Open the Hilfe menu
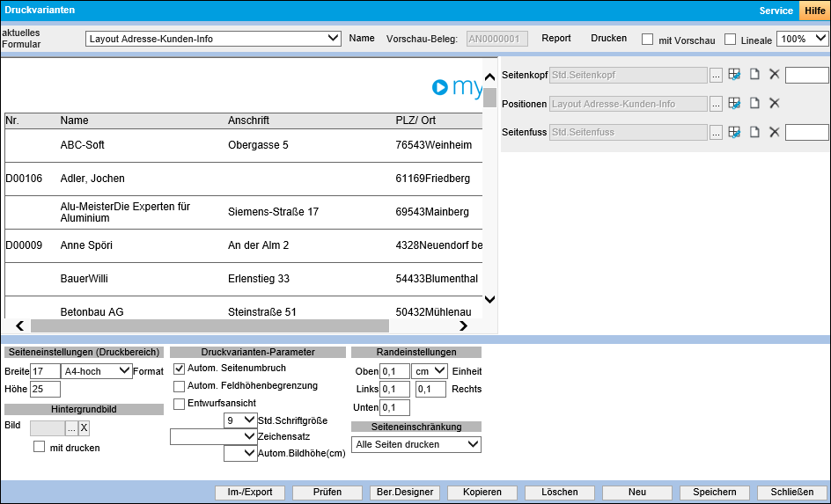This screenshot has width=831, height=504. point(814,11)
